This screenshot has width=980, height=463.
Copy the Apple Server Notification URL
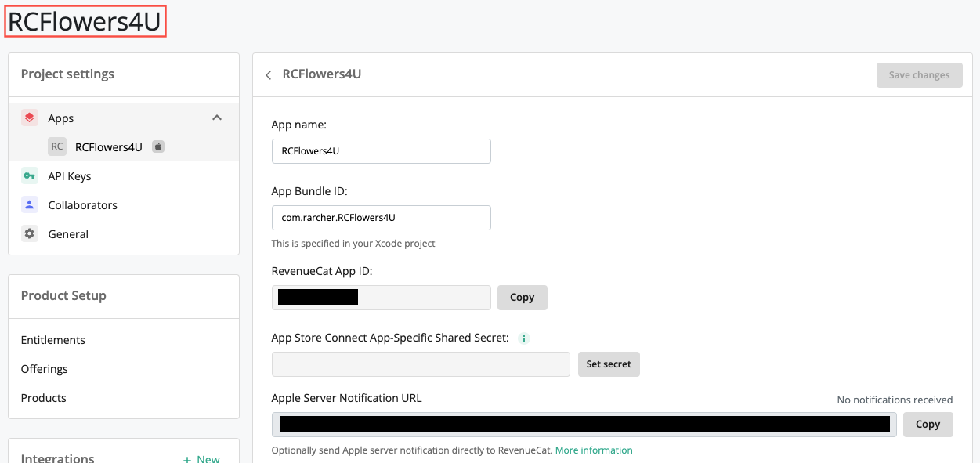928,425
